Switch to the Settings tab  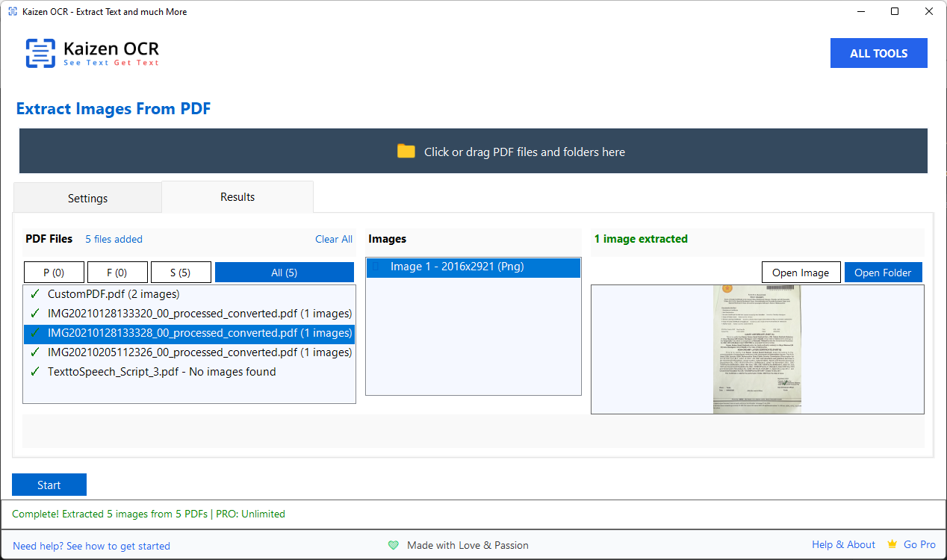coord(87,199)
